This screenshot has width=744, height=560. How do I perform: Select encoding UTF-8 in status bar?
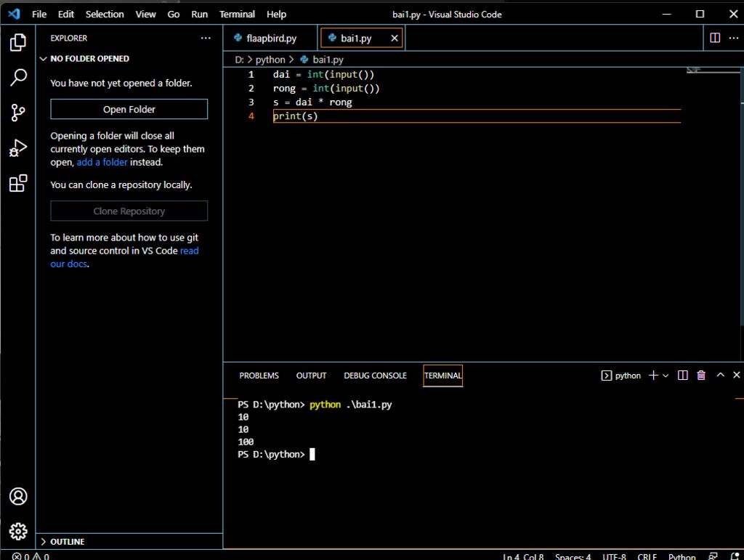[x=614, y=556]
